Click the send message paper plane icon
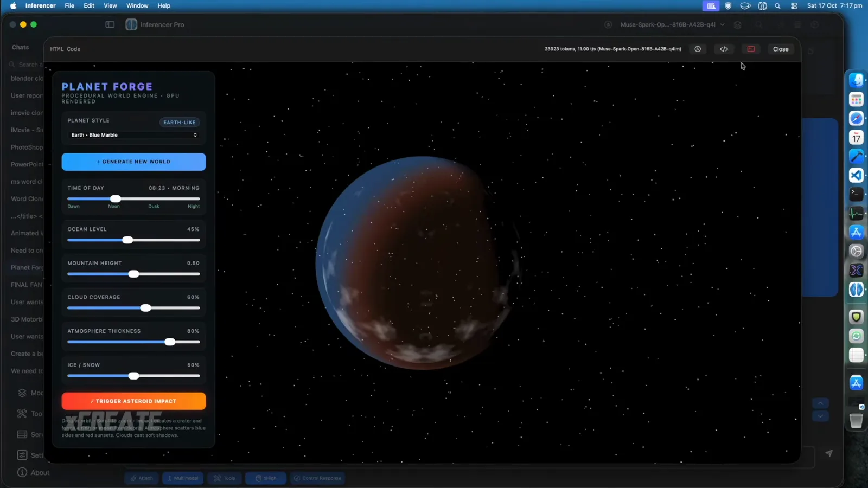This screenshot has width=868, height=488. click(829, 453)
